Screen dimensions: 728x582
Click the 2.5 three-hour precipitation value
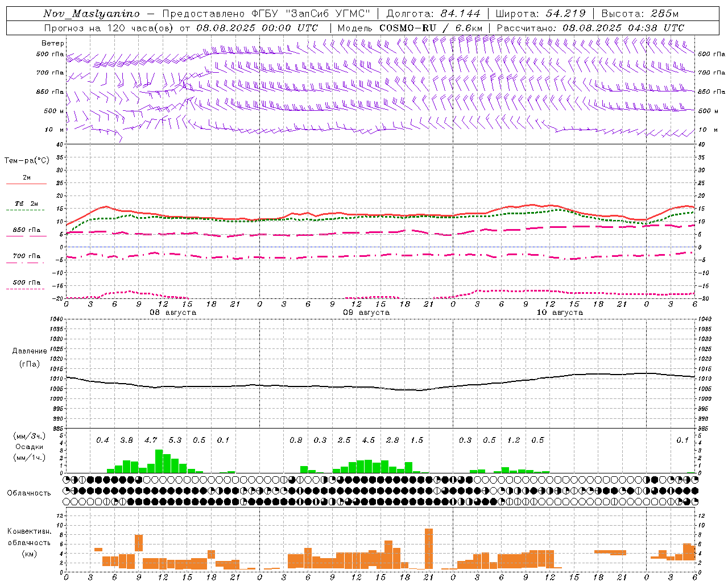click(344, 440)
